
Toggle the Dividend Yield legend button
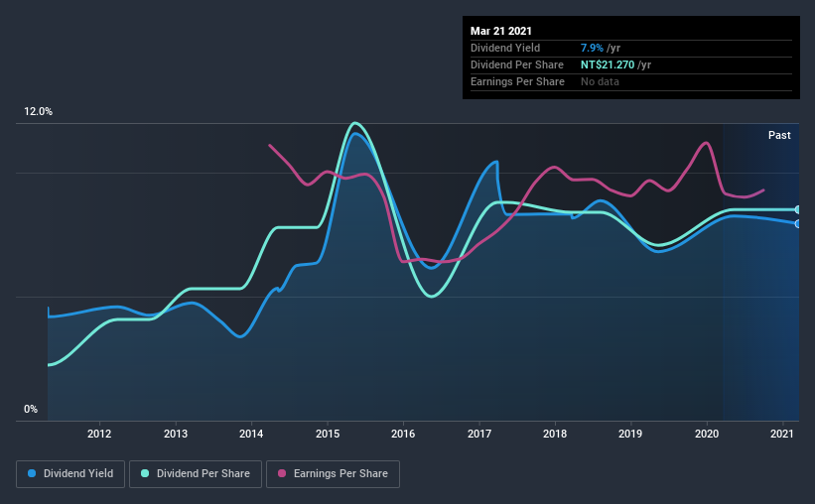70,474
